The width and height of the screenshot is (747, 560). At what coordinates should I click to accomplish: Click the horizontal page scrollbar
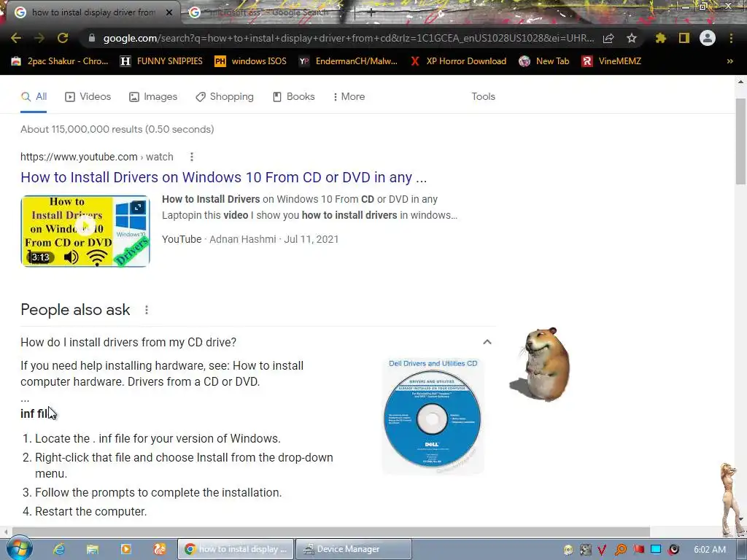tap(331, 532)
